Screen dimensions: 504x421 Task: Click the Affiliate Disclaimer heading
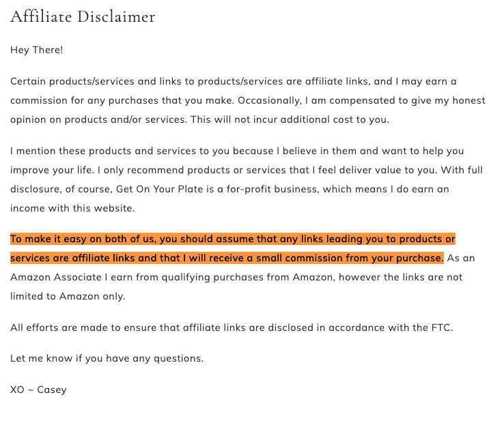click(x=83, y=16)
